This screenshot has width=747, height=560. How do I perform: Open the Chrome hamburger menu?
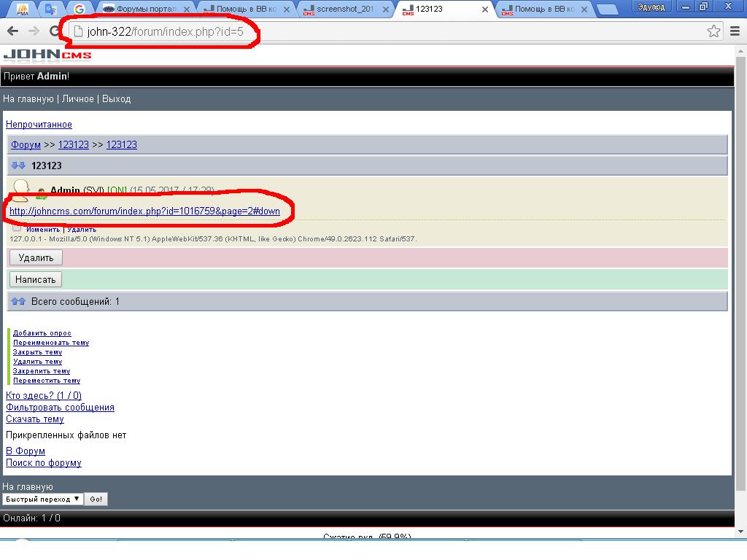pyautogui.click(x=735, y=31)
